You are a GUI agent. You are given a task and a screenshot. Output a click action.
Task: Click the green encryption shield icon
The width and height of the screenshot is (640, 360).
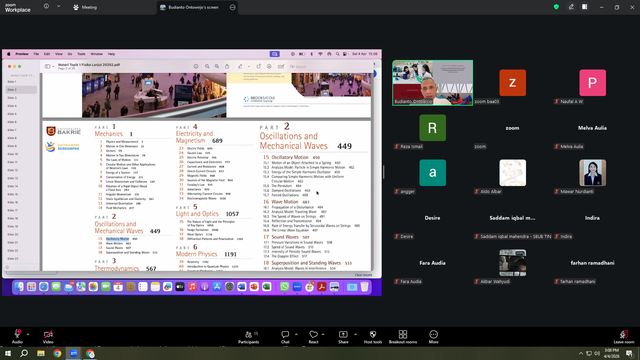556,7
